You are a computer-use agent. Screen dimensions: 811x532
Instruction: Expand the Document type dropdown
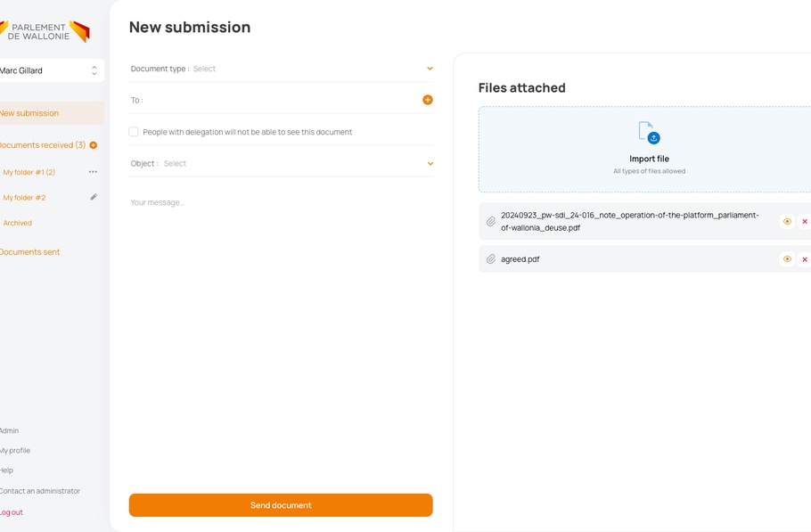[430, 69]
